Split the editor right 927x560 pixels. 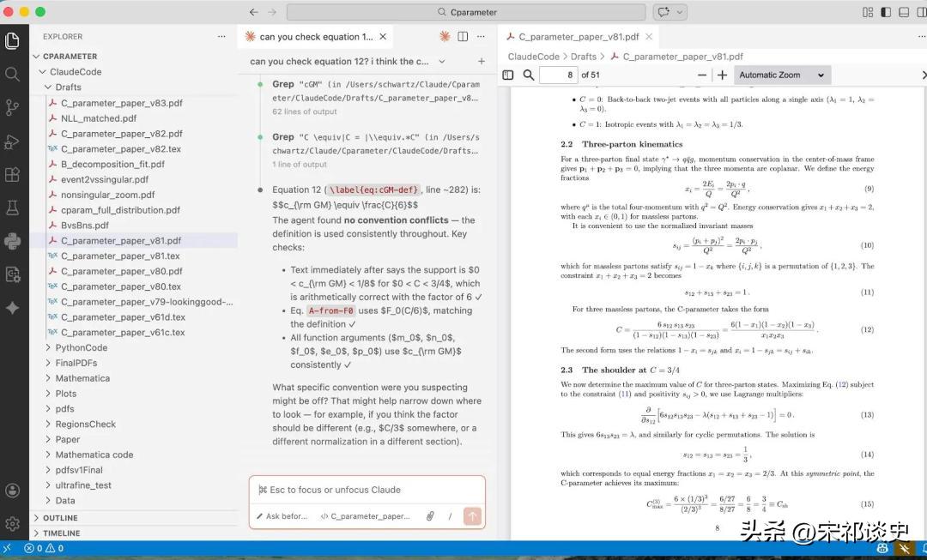[463, 37]
